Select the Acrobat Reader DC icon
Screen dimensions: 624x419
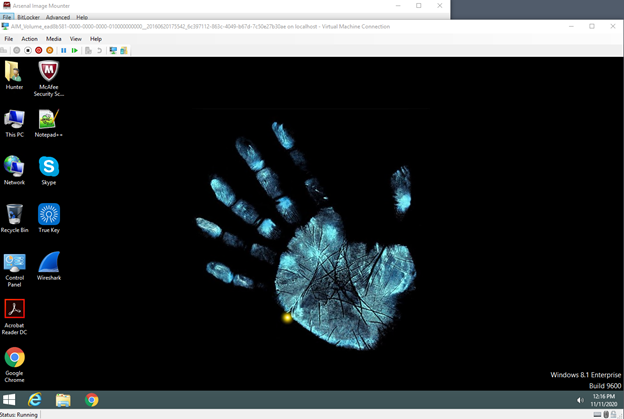point(14,317)
